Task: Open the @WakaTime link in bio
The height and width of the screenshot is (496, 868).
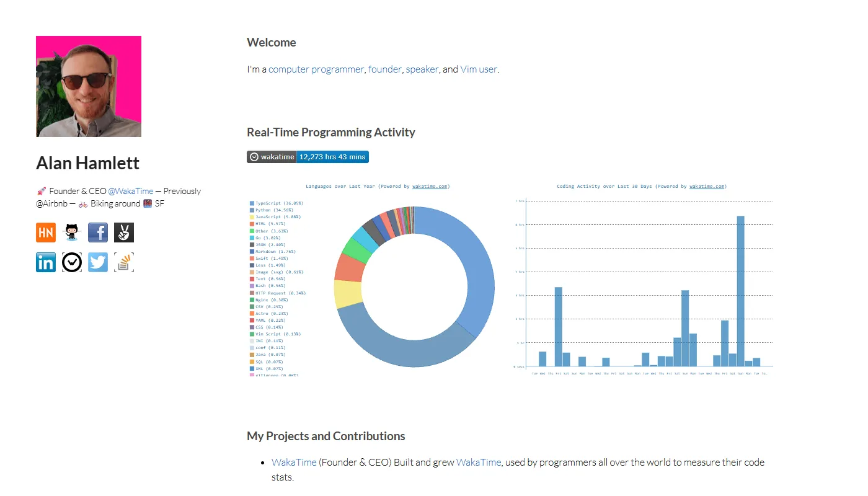Action: tap(131, 191)
